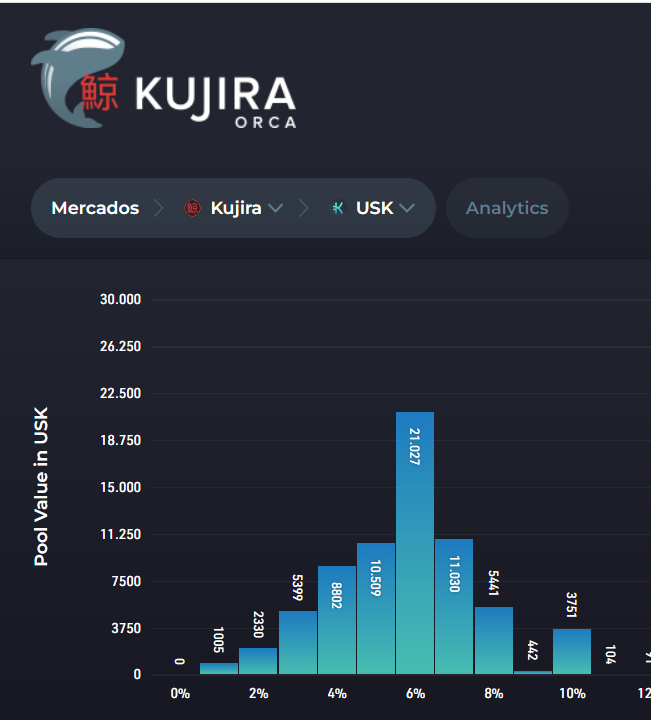The height and width of the screenshot is (720, 651).
Task: Click the 104 value label
Action: click(x=610, y=654)
